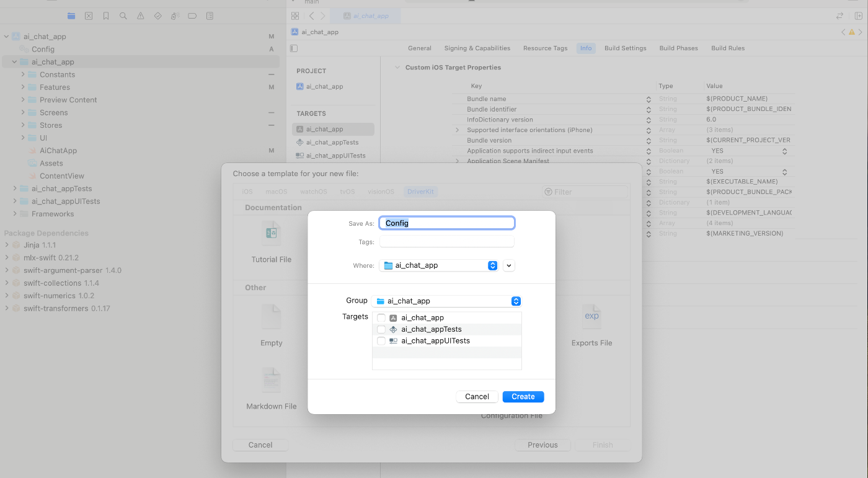
Task: Open the Project navigator folder icon
Action: [x=71, y=16]
